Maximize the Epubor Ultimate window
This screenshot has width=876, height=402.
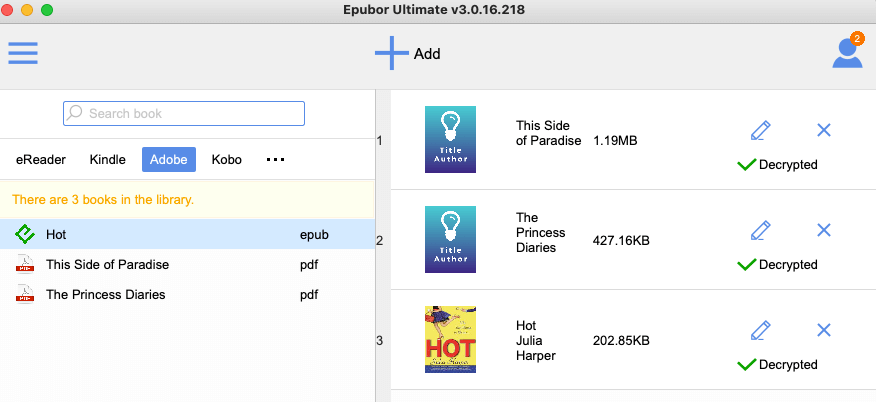point(47,9)
